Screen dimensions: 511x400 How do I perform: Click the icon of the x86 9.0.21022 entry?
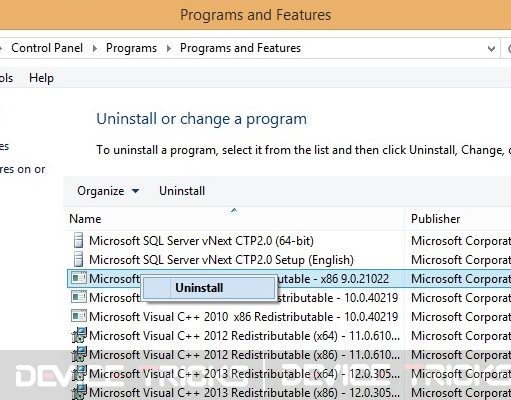click(79, 278)
